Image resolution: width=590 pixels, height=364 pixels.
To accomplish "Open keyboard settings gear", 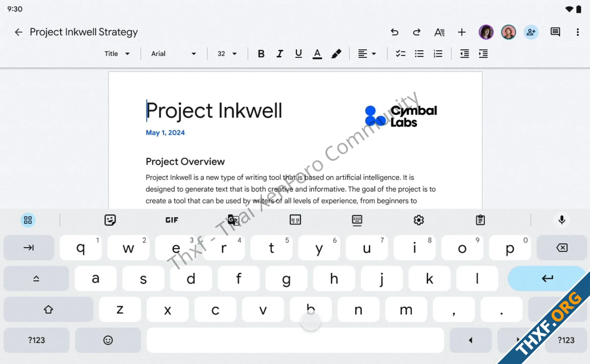I will [419, 220].
